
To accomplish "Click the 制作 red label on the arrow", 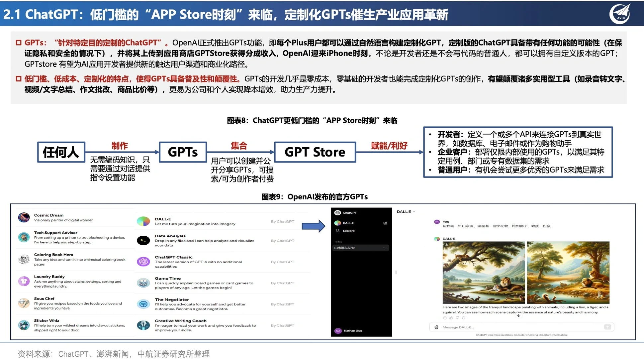I will coord(119,146).
